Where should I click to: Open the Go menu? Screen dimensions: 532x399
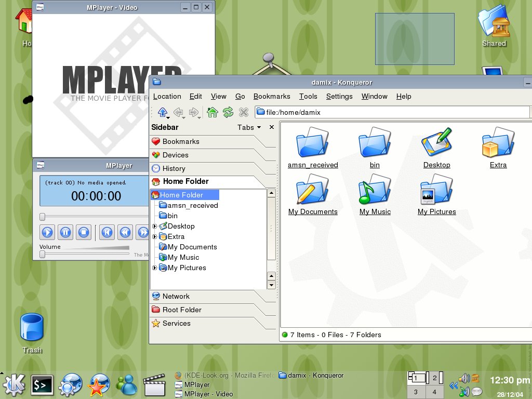pyautogui.click(x=240, y=96)
